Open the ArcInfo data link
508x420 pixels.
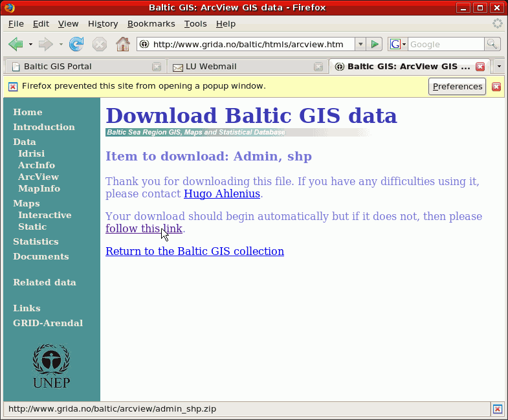(37, 165)
